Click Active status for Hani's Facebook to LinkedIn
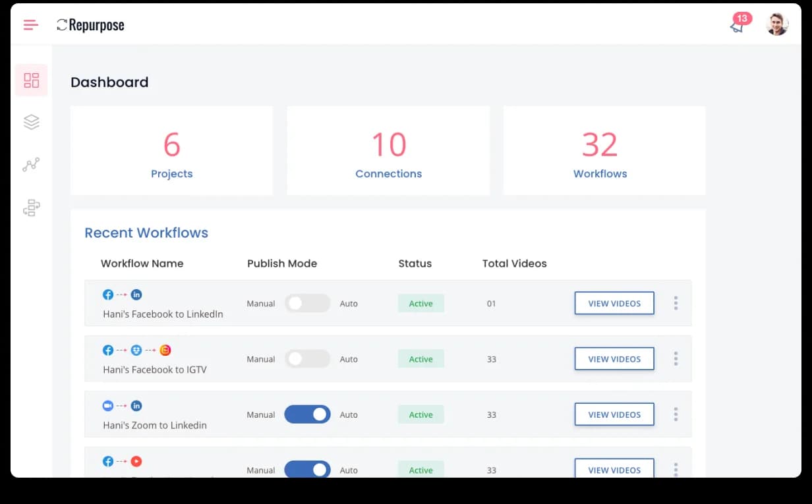This screenshot has height=504, width=812. 420,303
